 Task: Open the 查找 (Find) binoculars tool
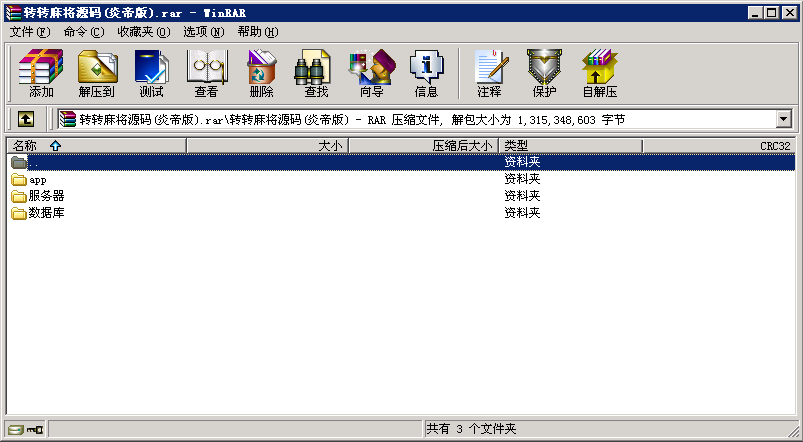click(316, 72)
